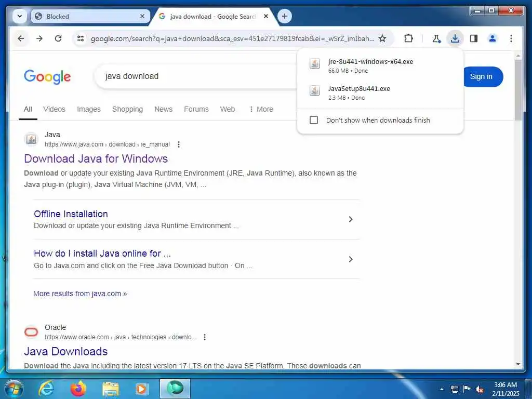Open the Extensions puzzle icon
This screenshot has height=399, width=532.
(408, 38)
